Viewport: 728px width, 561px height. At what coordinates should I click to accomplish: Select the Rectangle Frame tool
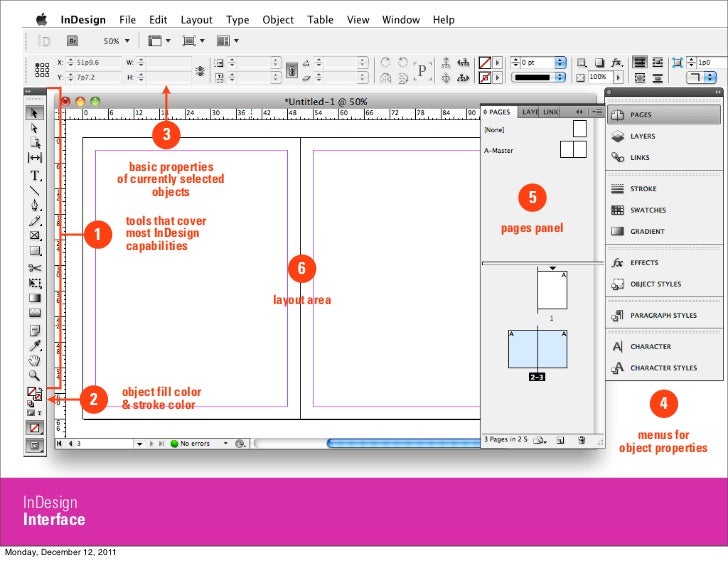click(x=34, y=235)
